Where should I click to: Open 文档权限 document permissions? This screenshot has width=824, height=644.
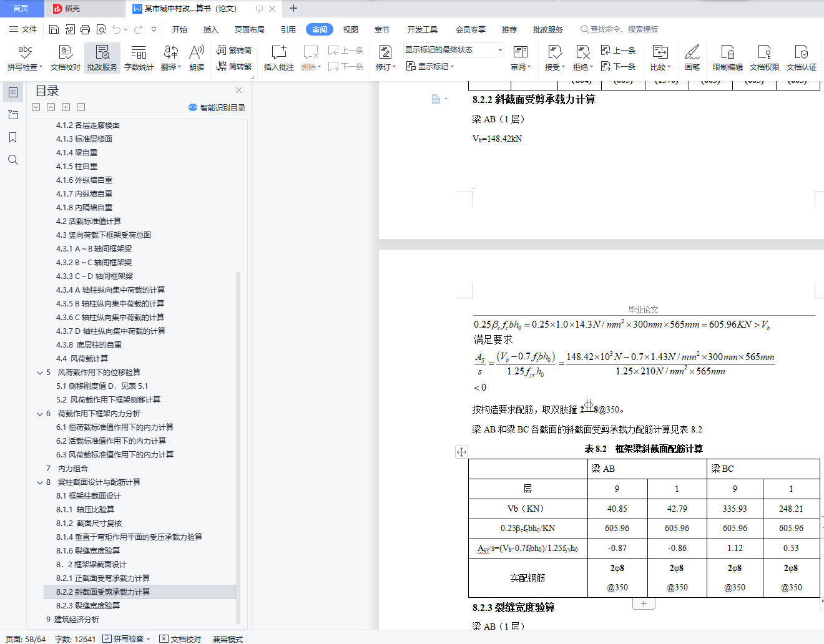(x=765, y=58)
